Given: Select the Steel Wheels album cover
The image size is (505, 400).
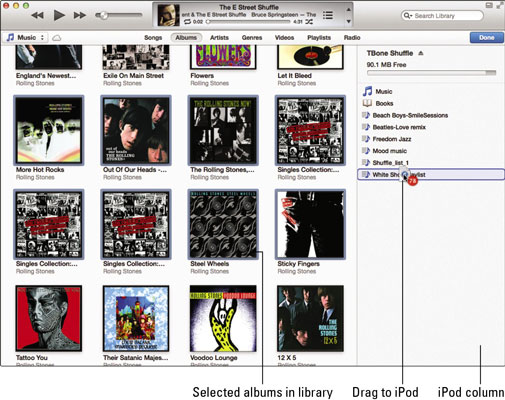Looking at the screenshot, I should pos(223,224).
